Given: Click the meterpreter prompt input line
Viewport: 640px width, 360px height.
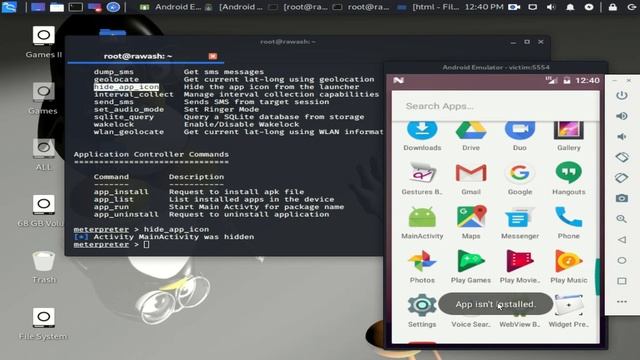Looking at the screenshot, I should pos(146,244).
